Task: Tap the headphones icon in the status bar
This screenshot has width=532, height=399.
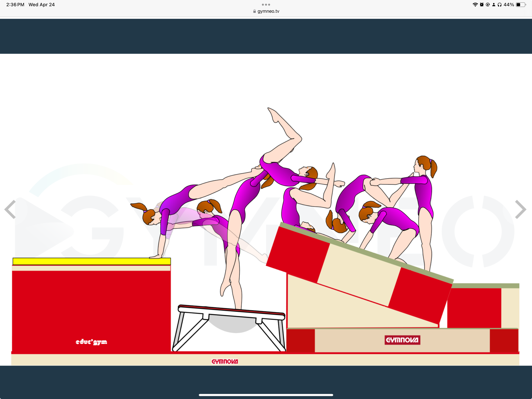Action: 500,4
